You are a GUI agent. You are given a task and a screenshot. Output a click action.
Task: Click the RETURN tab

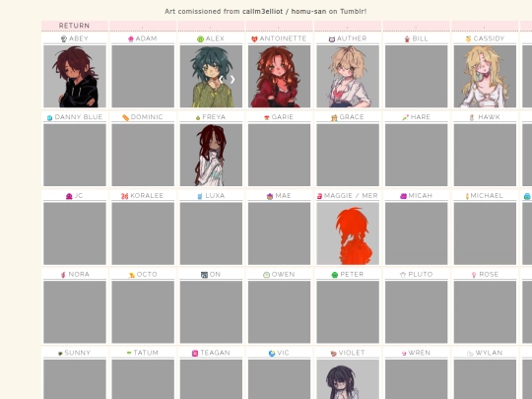click(75, 26)
